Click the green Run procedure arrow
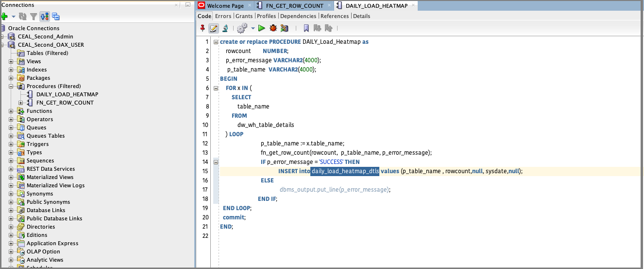 click(261, 29)
